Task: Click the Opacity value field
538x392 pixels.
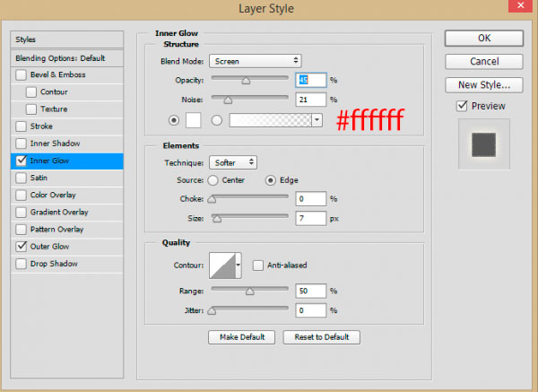Action: pyautogui.click(x=311, y=80)
